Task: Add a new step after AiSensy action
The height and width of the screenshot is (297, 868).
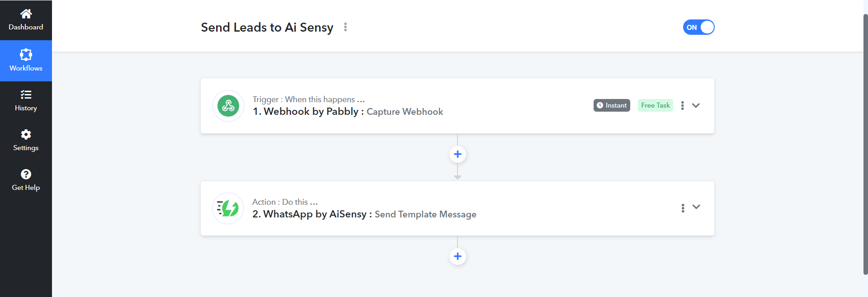Action: pos(458,256)
